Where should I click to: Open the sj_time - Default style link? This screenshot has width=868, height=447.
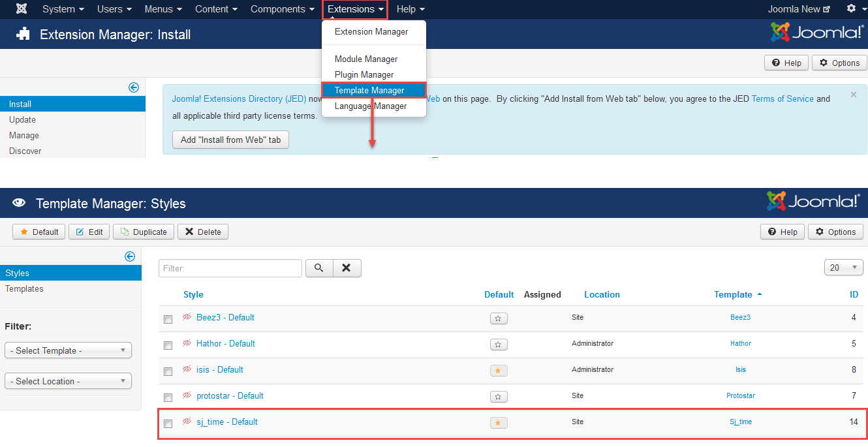pyautogui.click(x=227, y=422)
